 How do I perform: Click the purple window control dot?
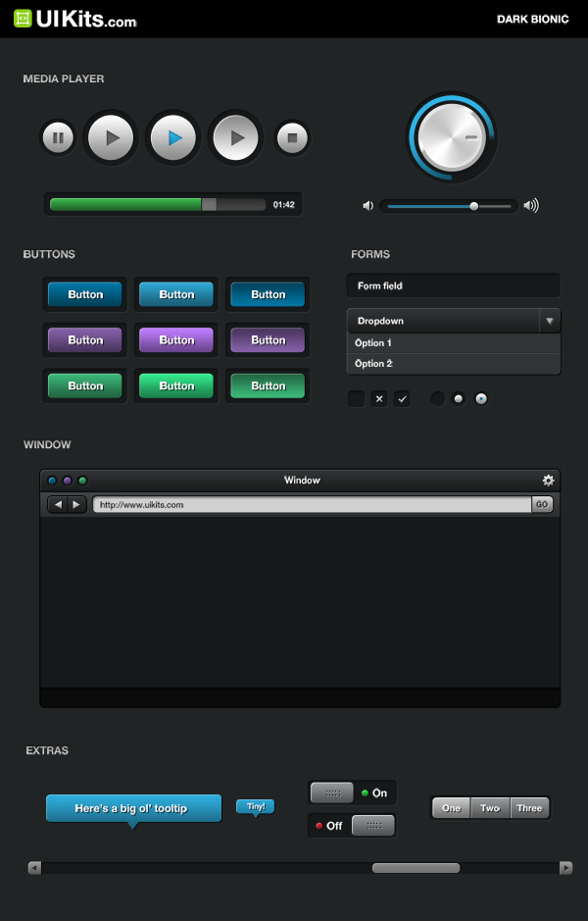point(68,481)
